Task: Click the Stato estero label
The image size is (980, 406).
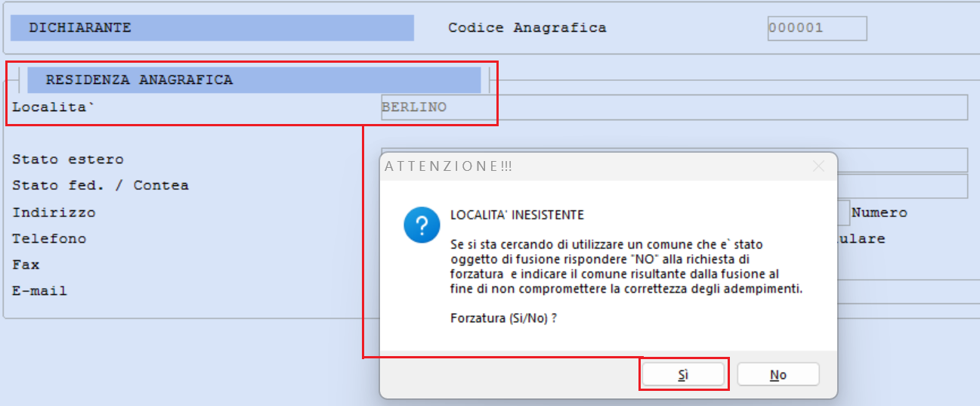Action: coord(68,160)
